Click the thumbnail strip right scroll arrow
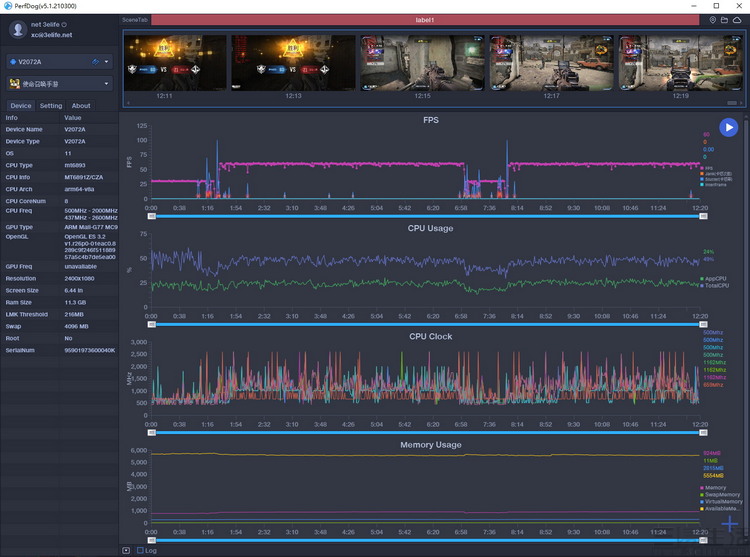Viewport: 750px width, 557px height. click(x=741, y=103)
